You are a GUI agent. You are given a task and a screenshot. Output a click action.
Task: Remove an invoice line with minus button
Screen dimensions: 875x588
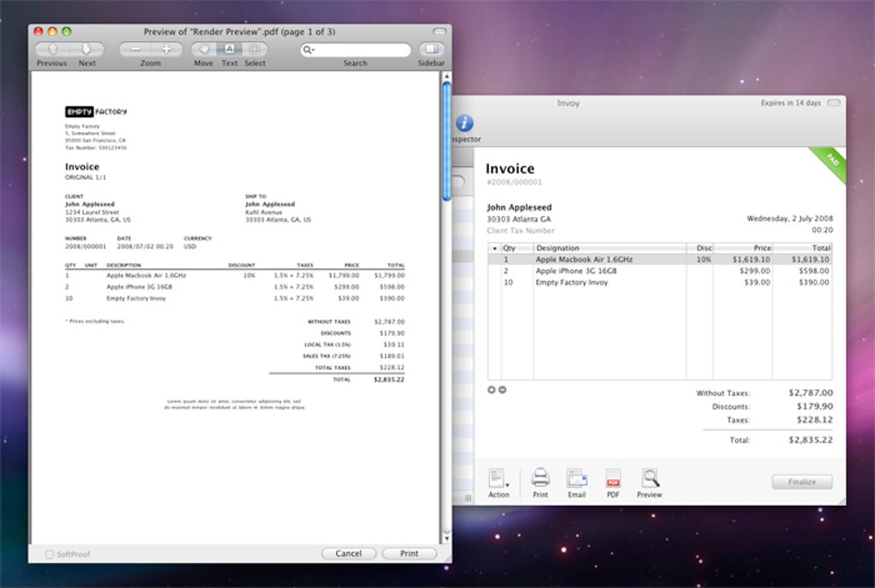click(503, 390)
